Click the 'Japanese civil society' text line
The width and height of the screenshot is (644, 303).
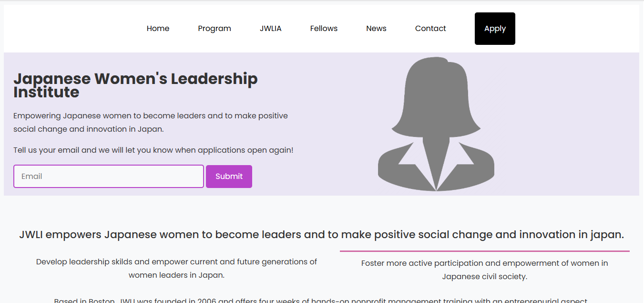484,277
